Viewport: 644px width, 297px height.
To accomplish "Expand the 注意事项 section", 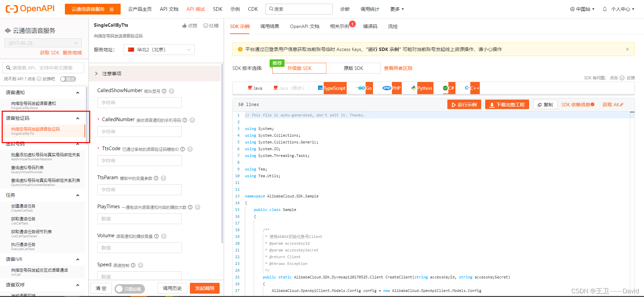I will 155,74.
